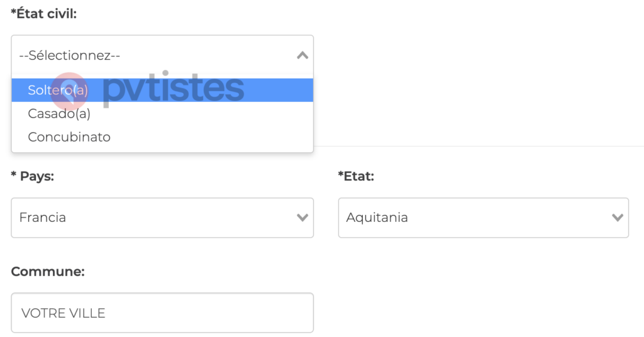Image resolution: width=644 pixels, height=337 pixels.
Task: Collapse the État civil dropdown arrow
Action: click(x=302, y=55)
